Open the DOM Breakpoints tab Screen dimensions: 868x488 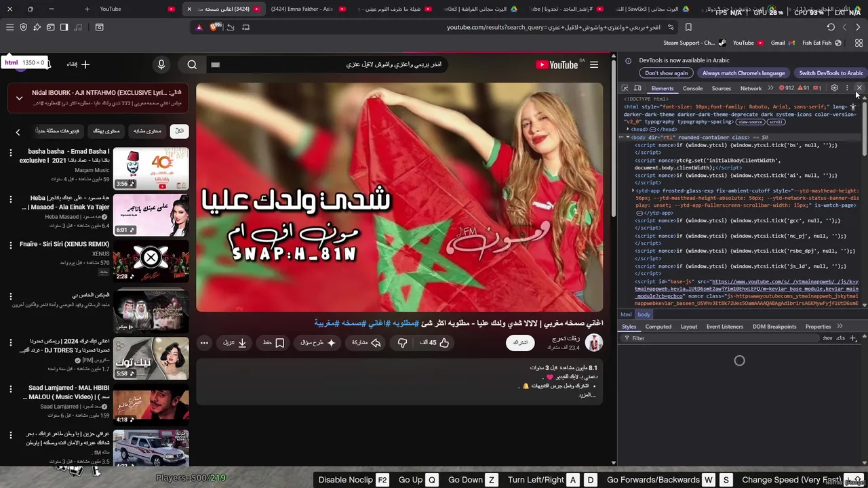click(774, 327)
